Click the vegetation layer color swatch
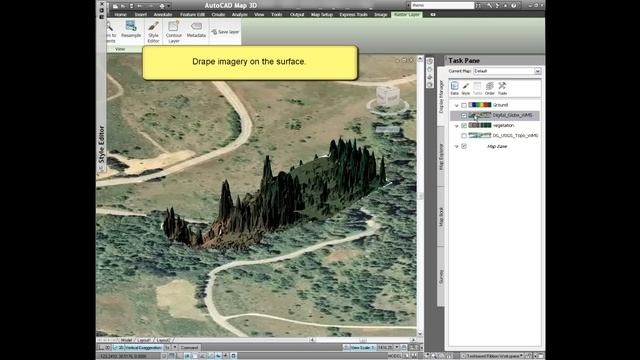This screenshot has width=640, height=360. pos(480,125)
